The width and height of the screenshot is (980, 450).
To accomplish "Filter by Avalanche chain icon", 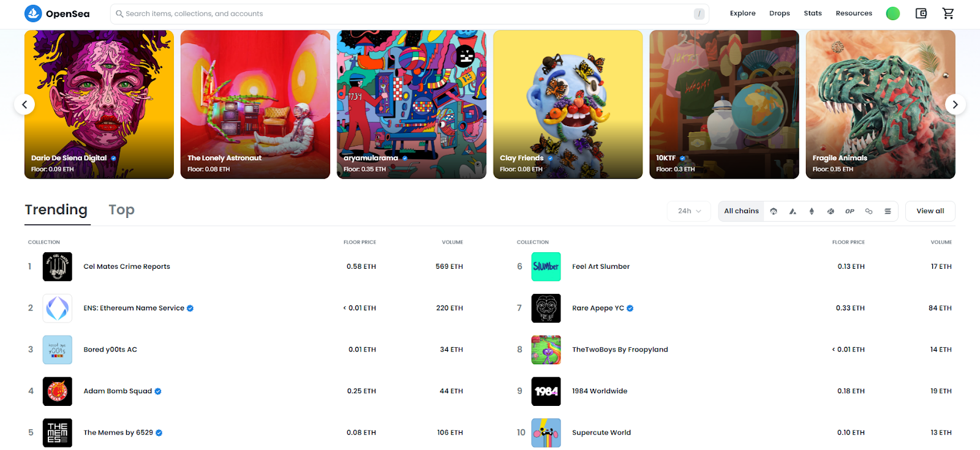I will point(793,211).
